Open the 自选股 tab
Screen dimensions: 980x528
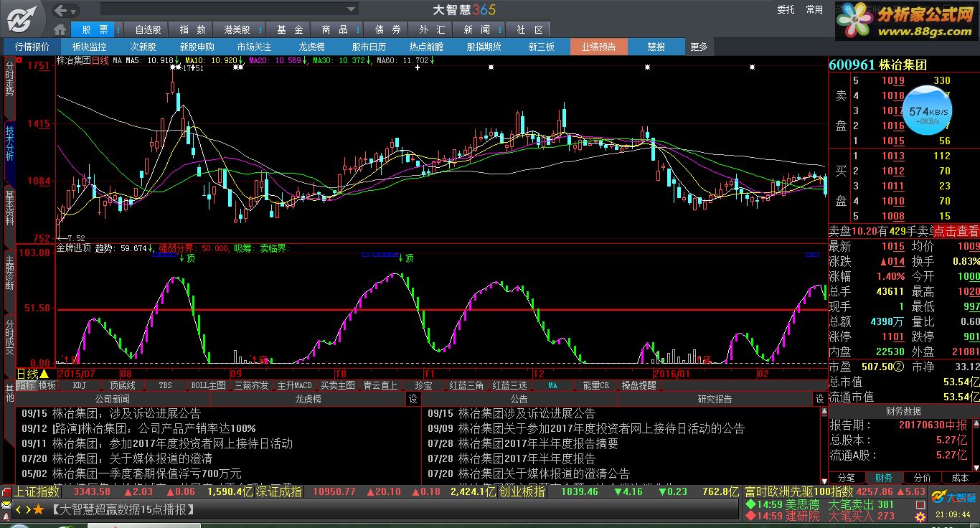point(148,29)
